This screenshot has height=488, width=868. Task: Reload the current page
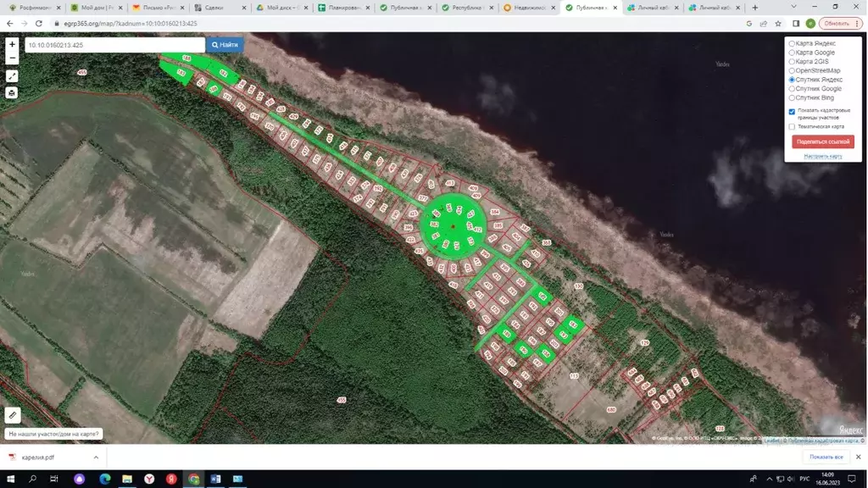(39, 23)
